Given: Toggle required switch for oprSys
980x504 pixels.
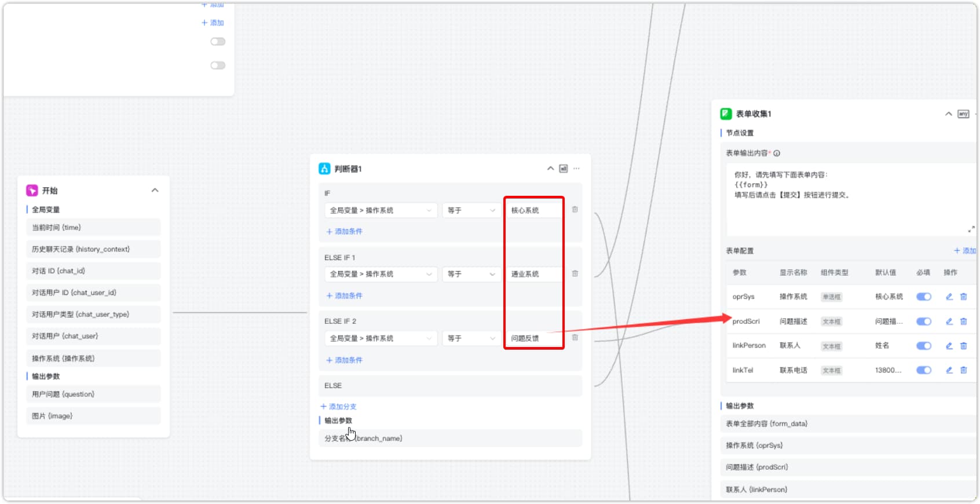Looking at the screenshot, I should tap(923, 297).
